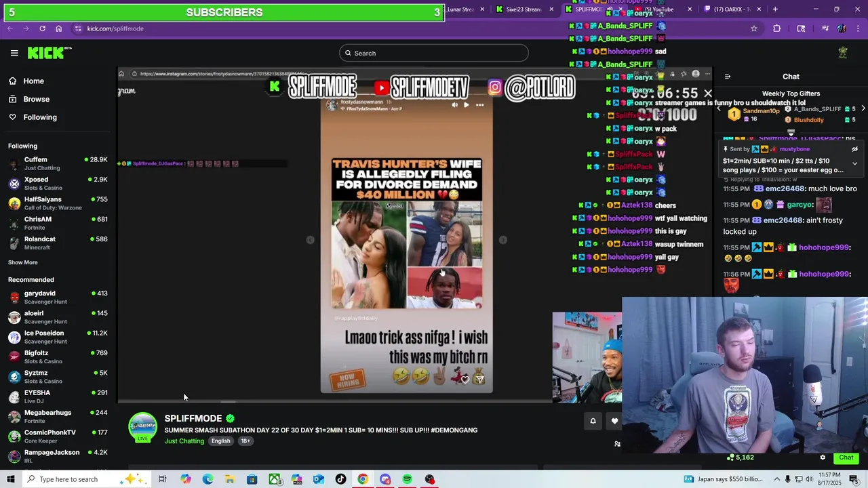Toggle the channel notification bell

[x=593, y=421]
